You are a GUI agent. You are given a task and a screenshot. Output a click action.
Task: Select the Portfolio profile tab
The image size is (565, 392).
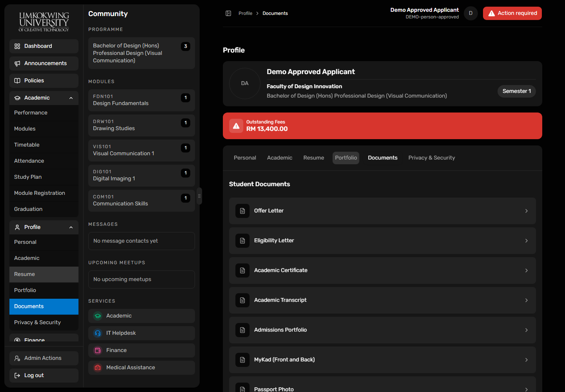pyautogui.click(x=346, y=158)
